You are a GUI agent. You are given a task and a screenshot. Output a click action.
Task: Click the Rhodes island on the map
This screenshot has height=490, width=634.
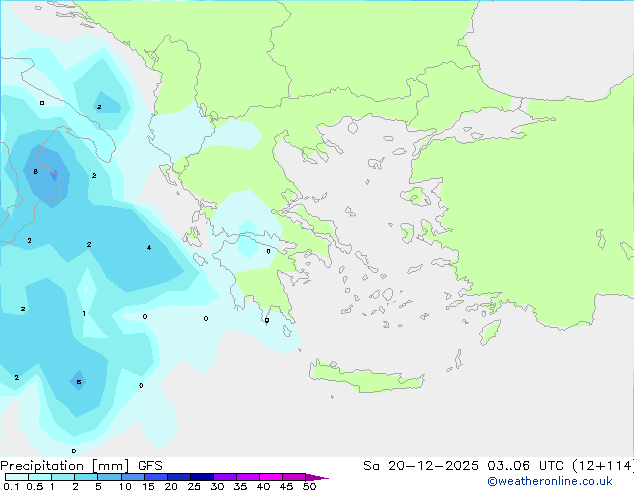490,332
